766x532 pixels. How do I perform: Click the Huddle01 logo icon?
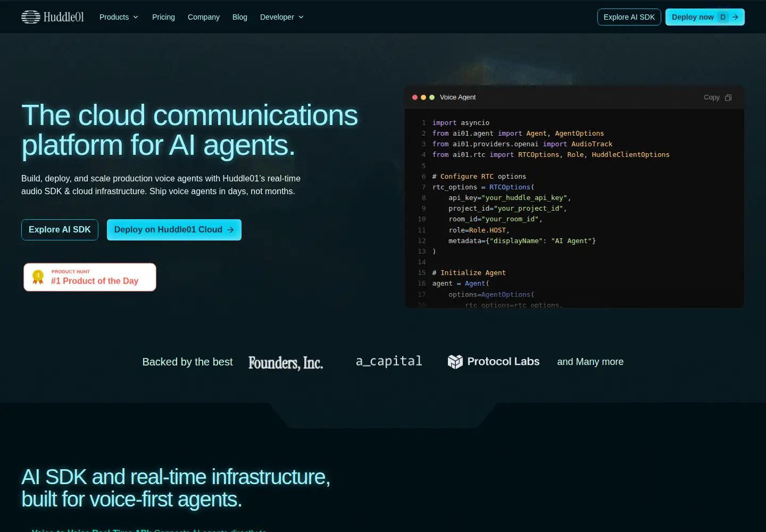[x=31, y=17]
